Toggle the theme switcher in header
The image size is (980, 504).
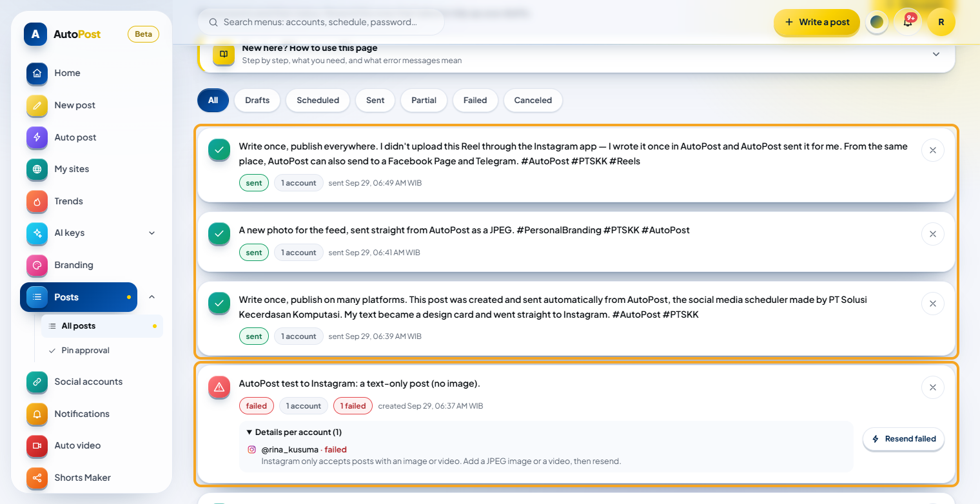point(877,22)
